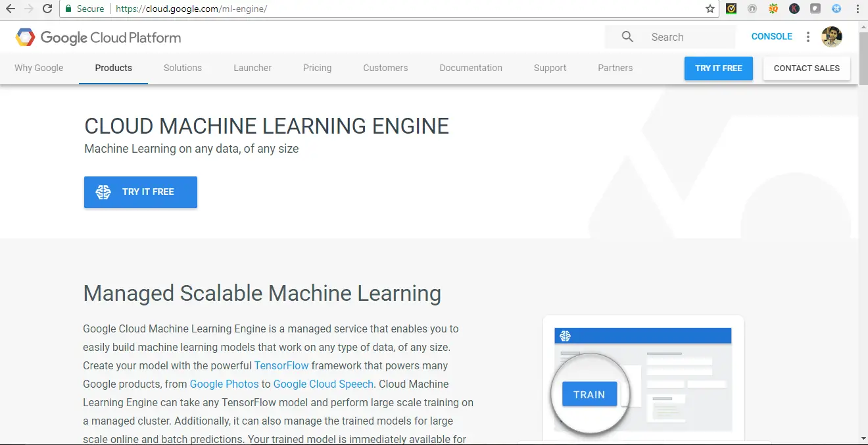Click the 'Machine Learning on any data' subtitle
Image resolution: width=868 pixels, height=445 pixels.
click(191, 149)
